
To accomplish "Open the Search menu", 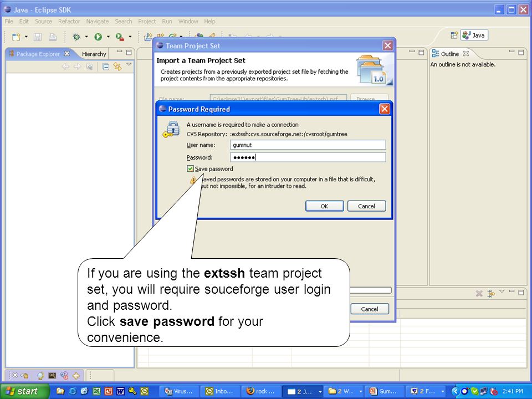I will [x=124, y=22].
